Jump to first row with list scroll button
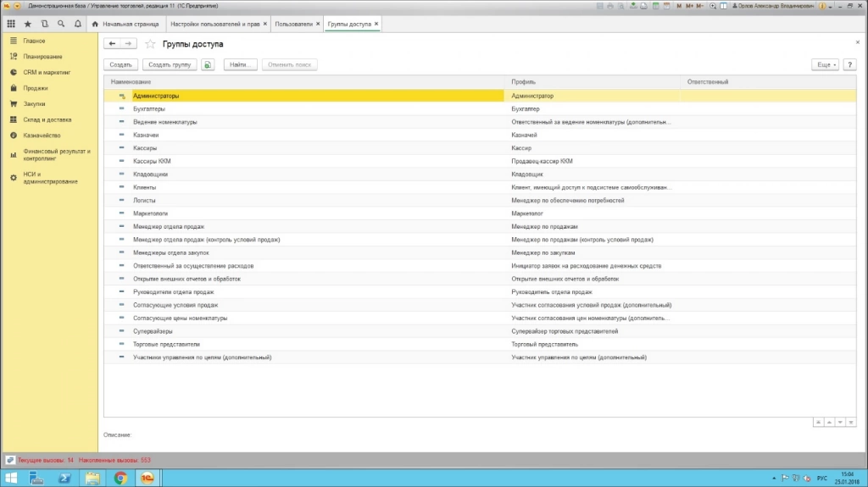 click(818, 423)
